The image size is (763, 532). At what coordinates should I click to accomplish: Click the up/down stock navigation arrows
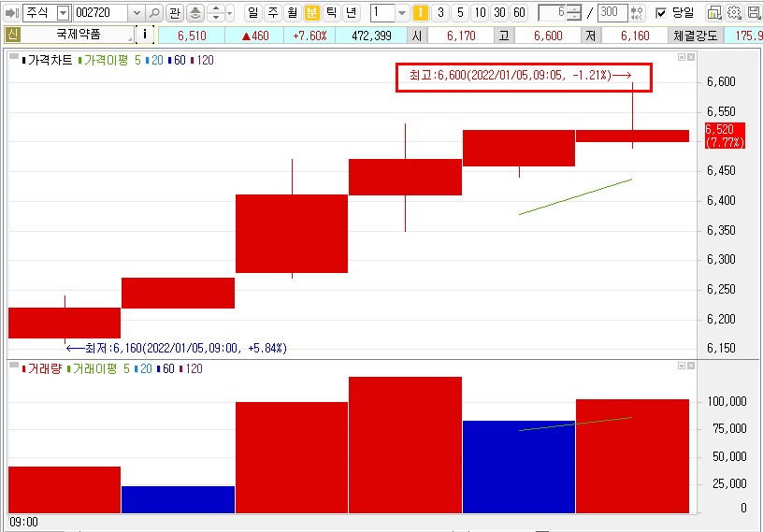[216, 13]
